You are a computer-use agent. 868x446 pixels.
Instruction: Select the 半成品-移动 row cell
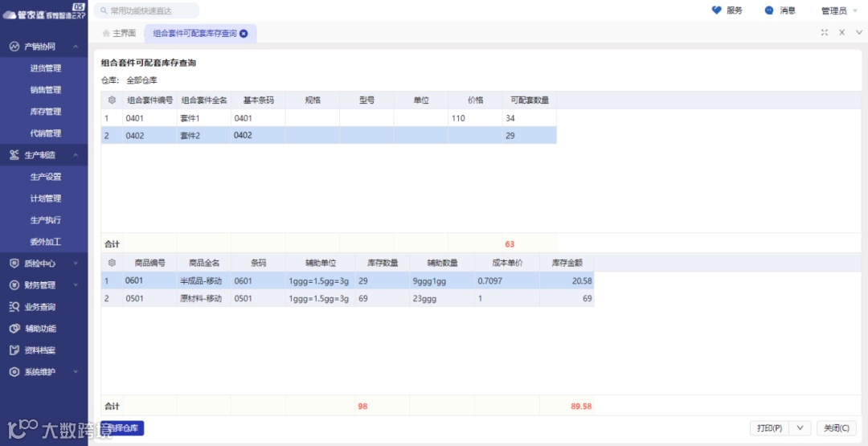point(203,280)
